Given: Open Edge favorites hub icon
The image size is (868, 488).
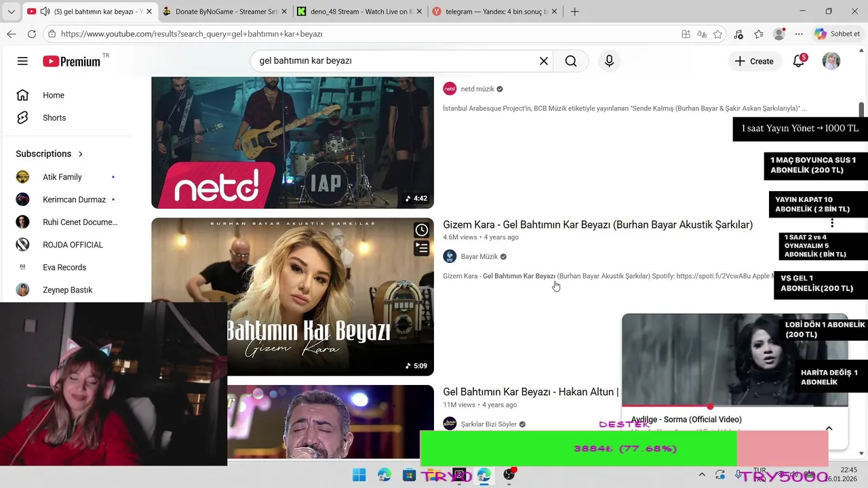Looking at the screenshot, I should point(759,34).
